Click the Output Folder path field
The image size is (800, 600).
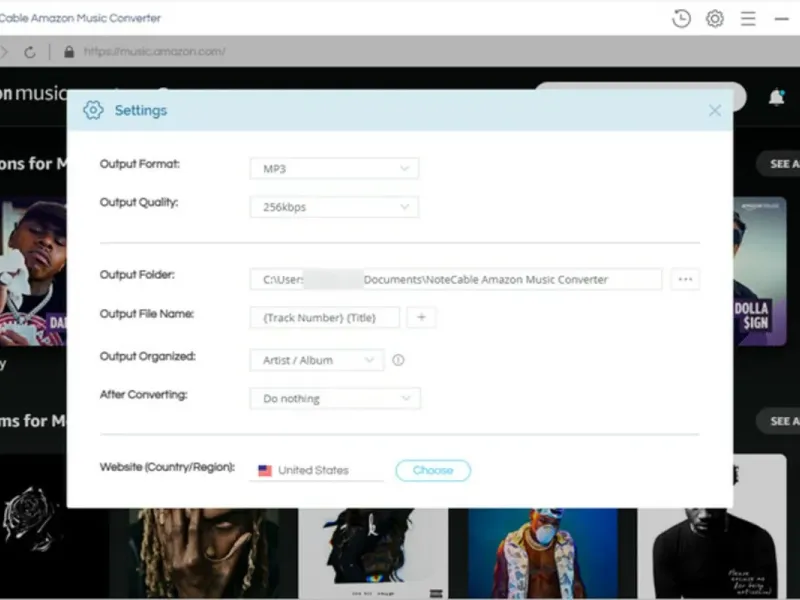click(x=456, y=279)
